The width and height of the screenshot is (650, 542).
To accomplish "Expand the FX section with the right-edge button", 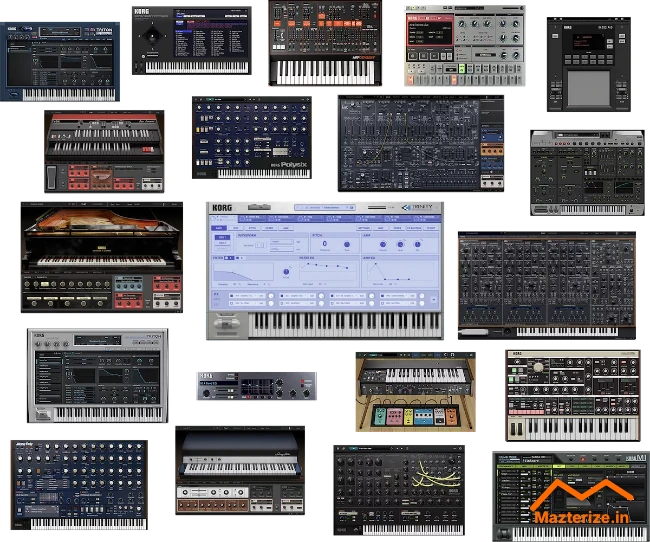I will (434, 299).
